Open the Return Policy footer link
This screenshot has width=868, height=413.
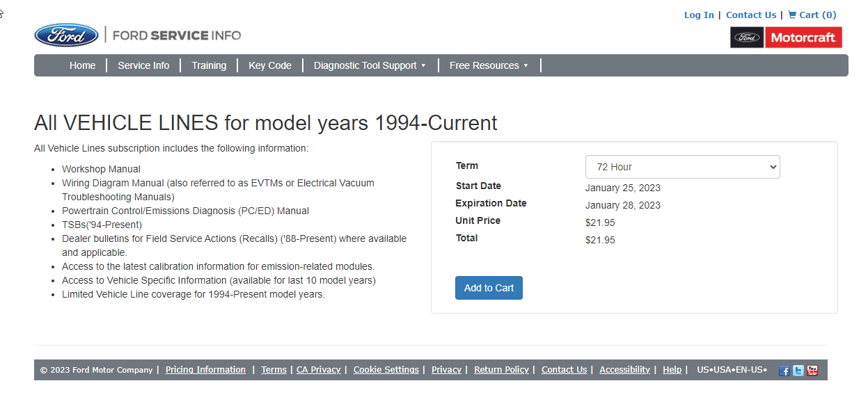coord(501,370)
